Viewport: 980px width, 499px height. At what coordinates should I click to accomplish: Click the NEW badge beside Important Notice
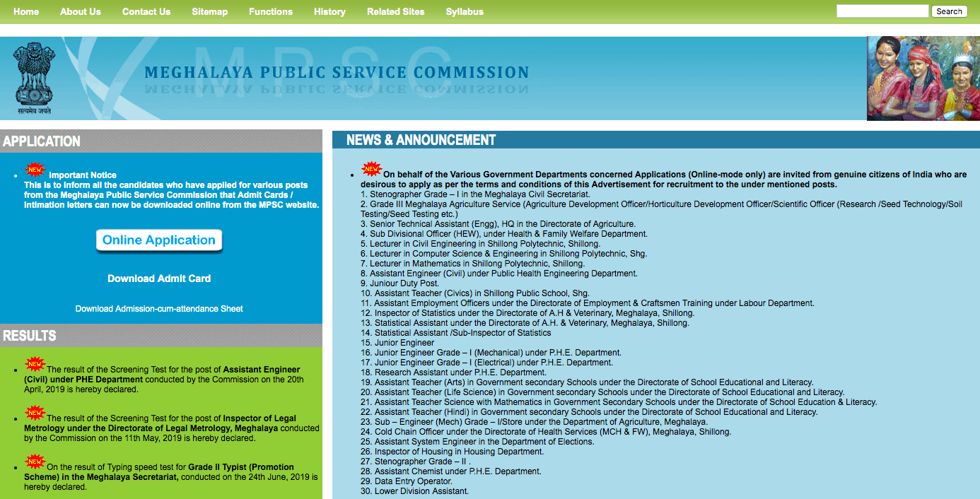click(35, 170)
